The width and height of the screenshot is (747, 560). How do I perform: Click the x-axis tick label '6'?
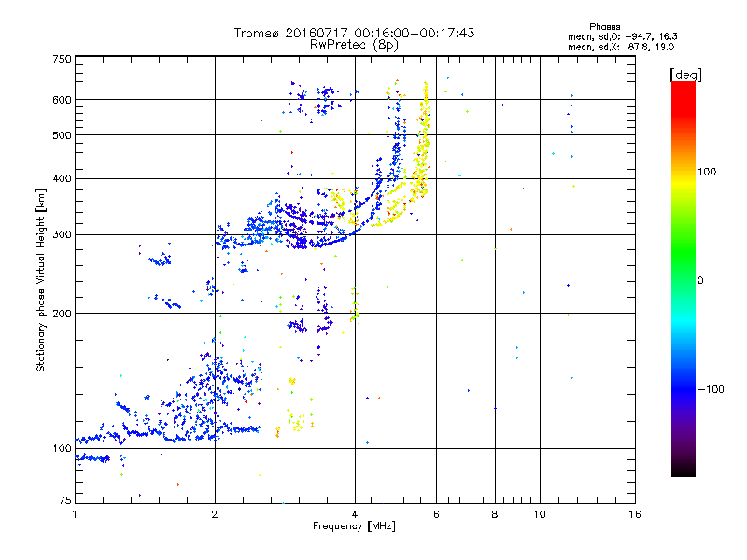pos(436,514)
